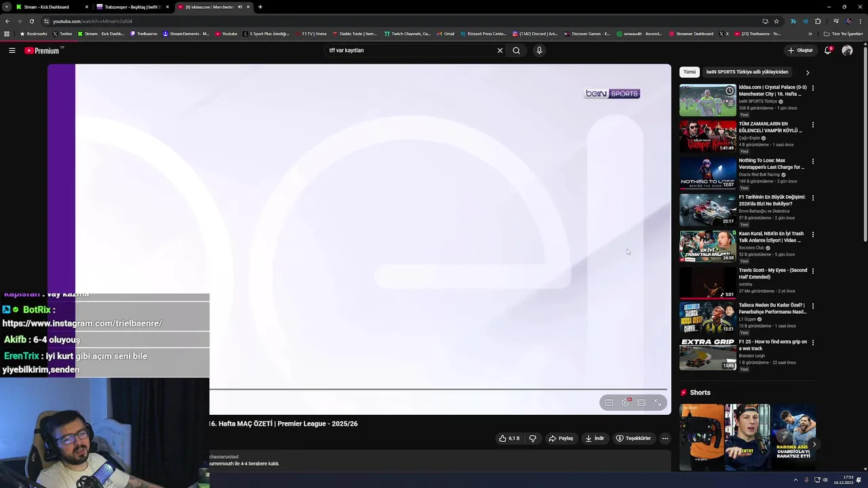Image resolution: width=868 pixels, height=488 pixels.
Task: Open Tüm Yer İşaretleri bookmarks folder
Action: click(x=844, y=34)
